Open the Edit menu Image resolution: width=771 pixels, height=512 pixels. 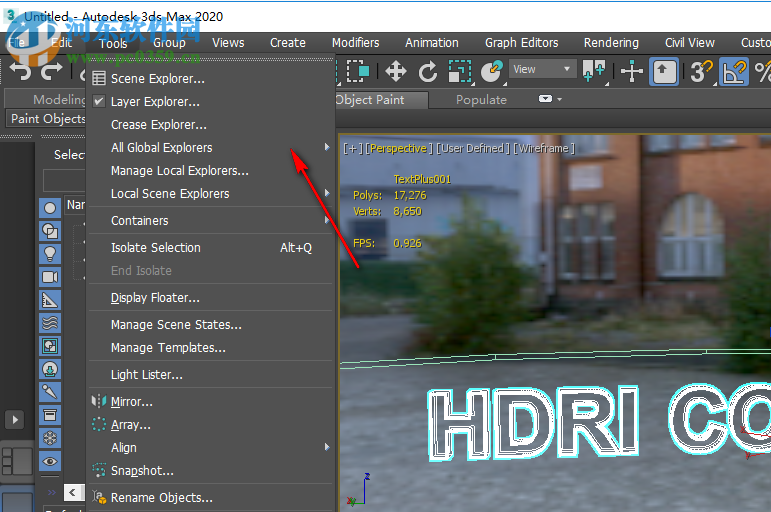tap(61, 43)
